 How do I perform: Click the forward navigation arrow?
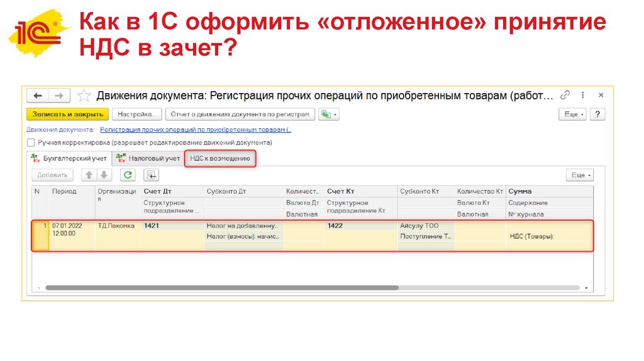coord(59,96)
